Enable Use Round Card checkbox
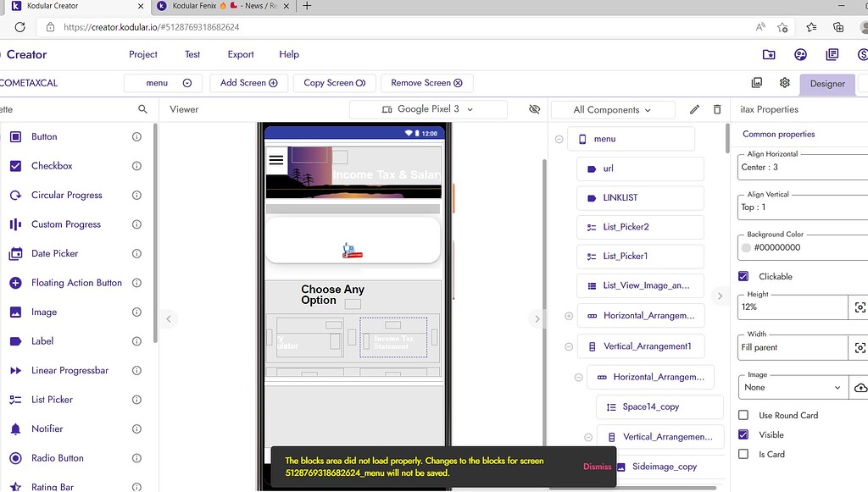The height and width of the screenshot is (492, 868). point(743,415)
